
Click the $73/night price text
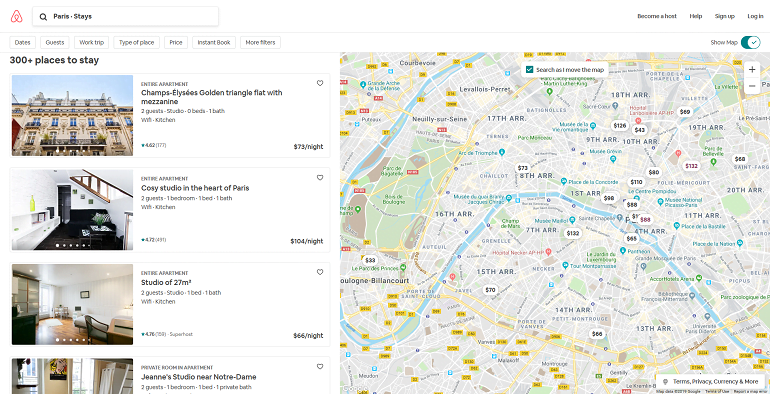(x=308, y=146)
